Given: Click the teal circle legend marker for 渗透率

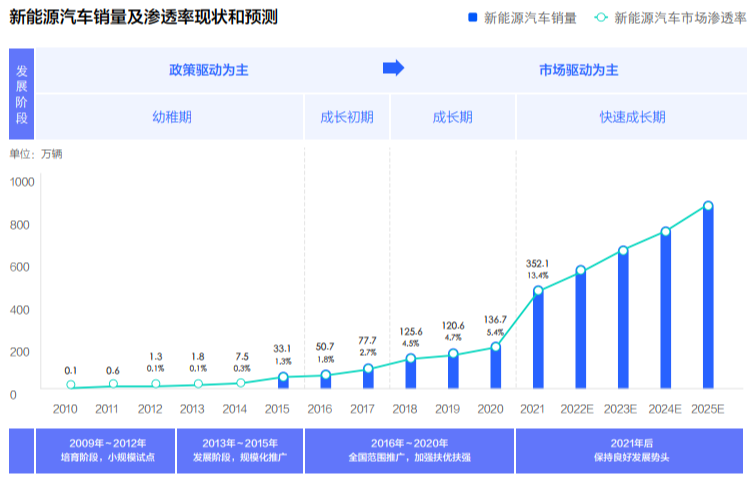Looking at the screenshot, I should 600,18.
